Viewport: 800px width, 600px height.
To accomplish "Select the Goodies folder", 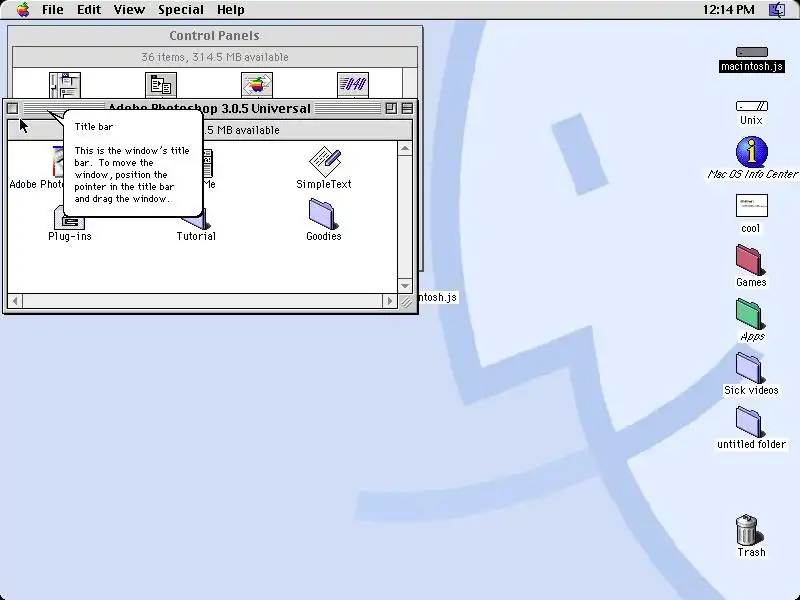I will [x=322, y=214].
